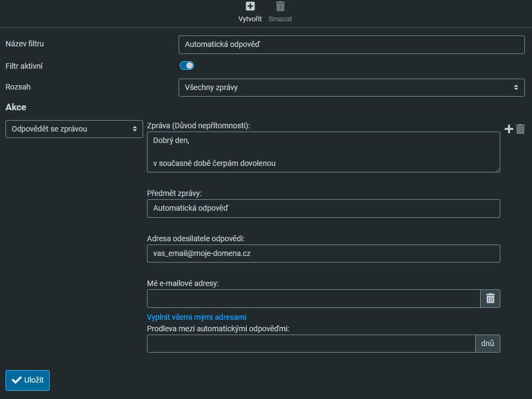
Task: Click the Název filtru text field
Action: pos(351,45)
